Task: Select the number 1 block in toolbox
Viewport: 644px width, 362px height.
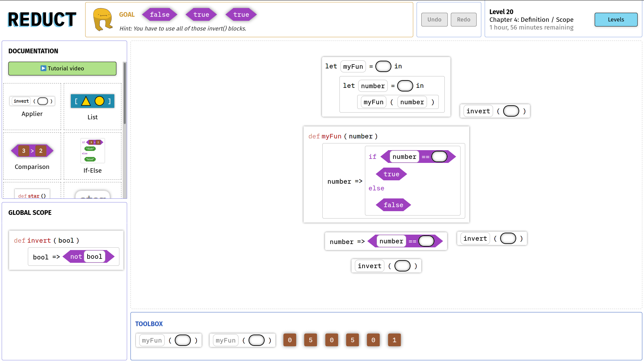Action: 394,340
